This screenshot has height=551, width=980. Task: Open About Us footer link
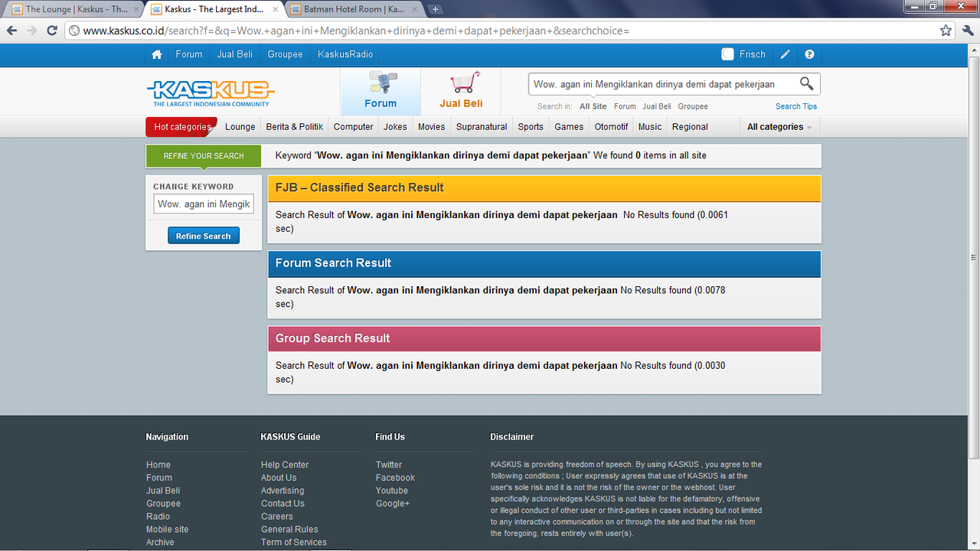(x=279, y=478)
